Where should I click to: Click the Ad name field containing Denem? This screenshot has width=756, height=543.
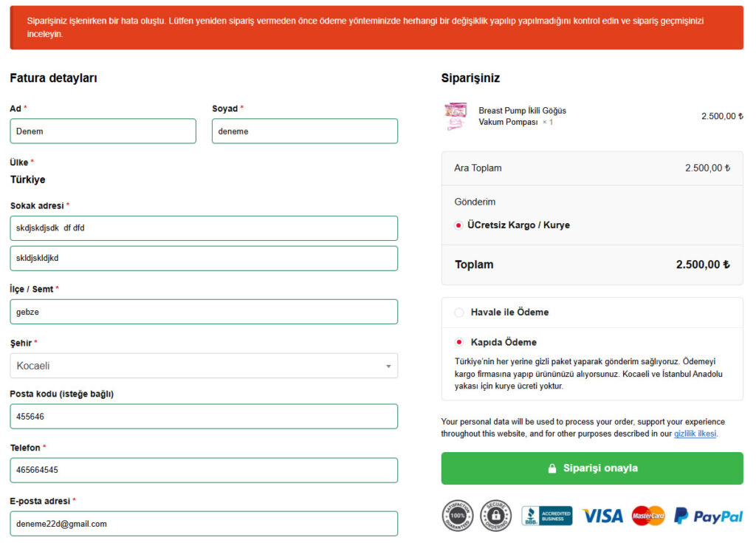102,131
